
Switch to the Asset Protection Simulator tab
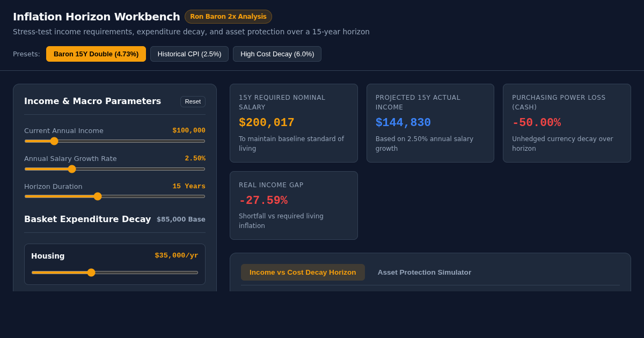pyautogui.click(x=425, y=272)
